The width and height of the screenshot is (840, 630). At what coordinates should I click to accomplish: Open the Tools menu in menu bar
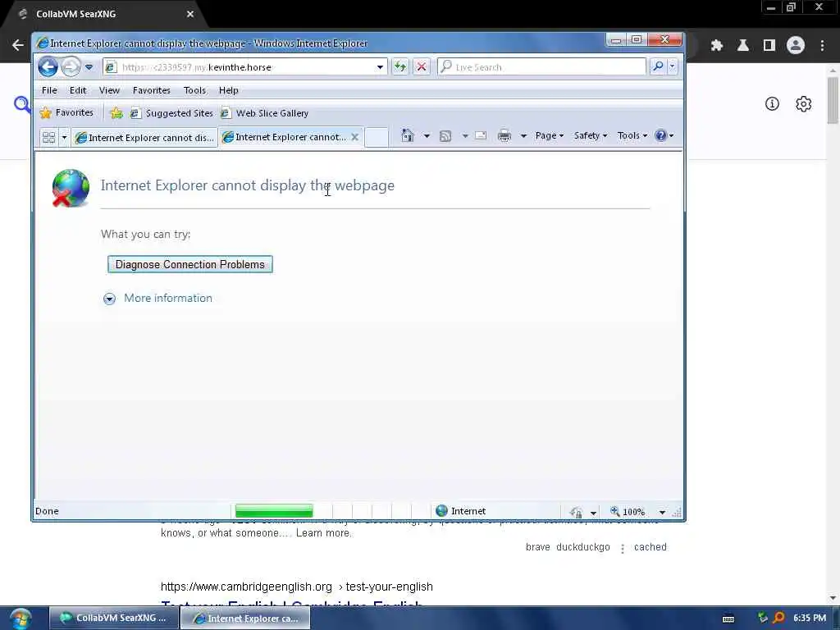coord(194,90)
